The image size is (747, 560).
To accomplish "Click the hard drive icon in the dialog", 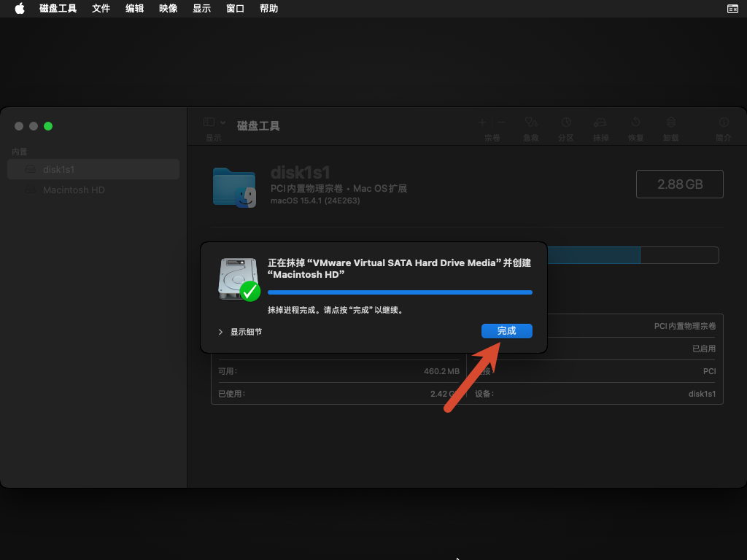I will coord(239,279).
